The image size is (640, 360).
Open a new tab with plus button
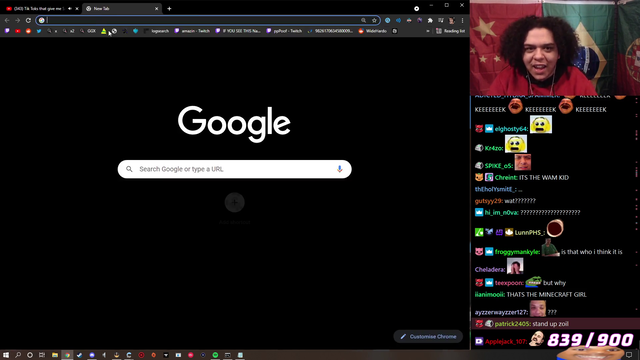click(169, 9)
